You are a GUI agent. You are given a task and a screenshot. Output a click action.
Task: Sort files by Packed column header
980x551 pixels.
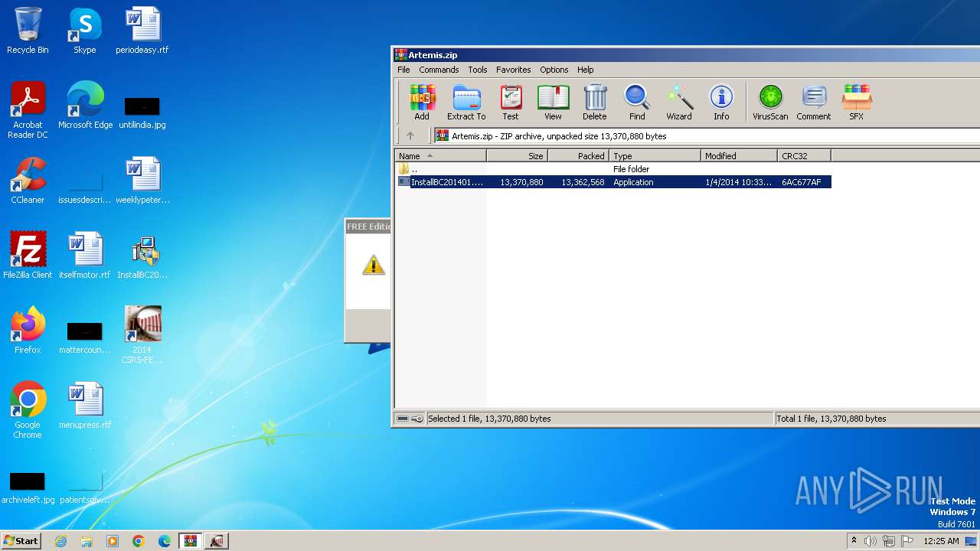click(578, 156)
